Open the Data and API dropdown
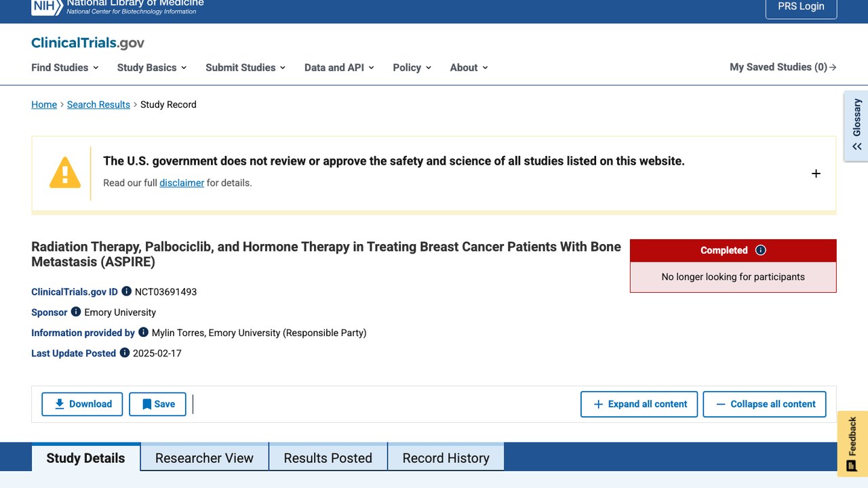 tap(339, 67)
